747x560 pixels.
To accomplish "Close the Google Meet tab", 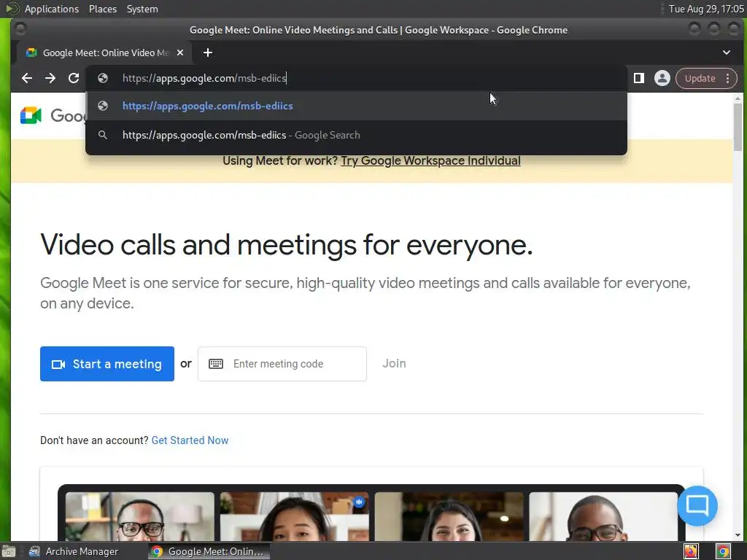I will (180, 52).
